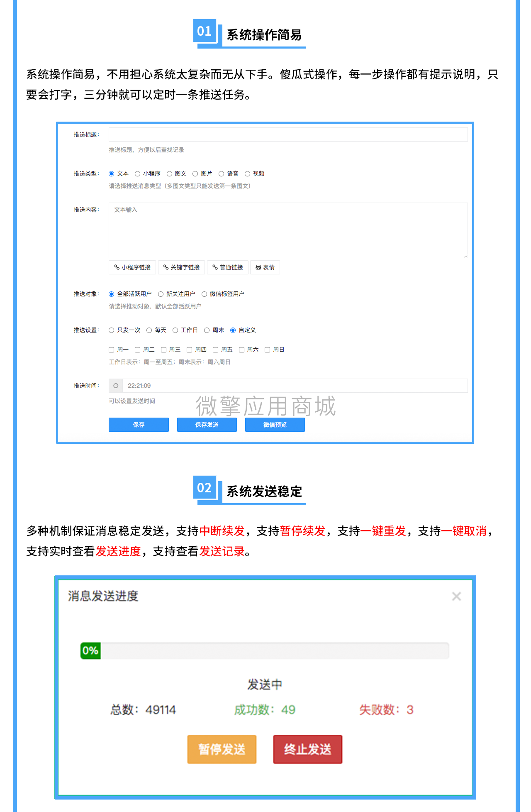The height and width of the screenshot is (812, 531).
Task: Check the 周四 checkbox
Action: [x=189, y=350]
